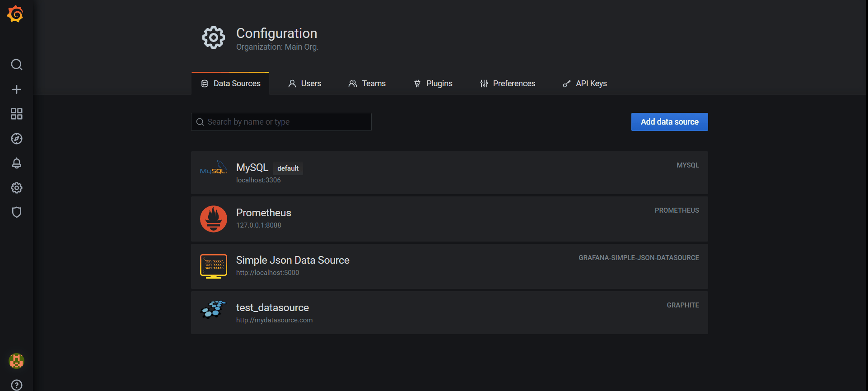Click the MYSQL type label
The width and height of the screenshot is (868, 391).
click(688, 165)
